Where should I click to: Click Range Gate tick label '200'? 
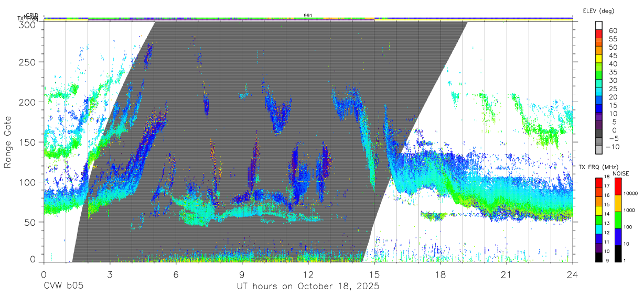(x=27, y=102)
